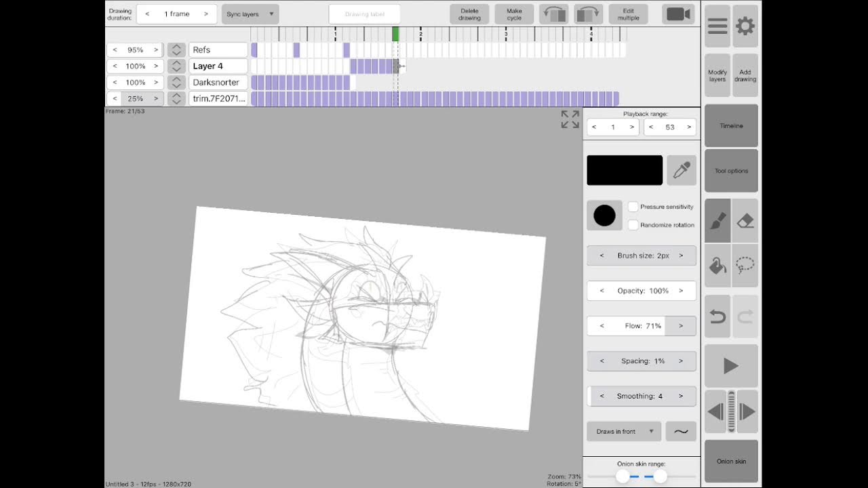Flip drawing with left rotate icon
Screen dimensions: 868x488
pyautogui.click(x=554, y=14)
